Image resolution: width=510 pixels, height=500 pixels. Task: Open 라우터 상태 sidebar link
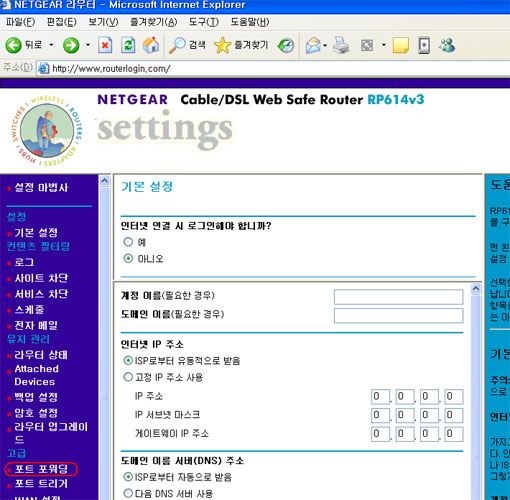pos(41,355)
